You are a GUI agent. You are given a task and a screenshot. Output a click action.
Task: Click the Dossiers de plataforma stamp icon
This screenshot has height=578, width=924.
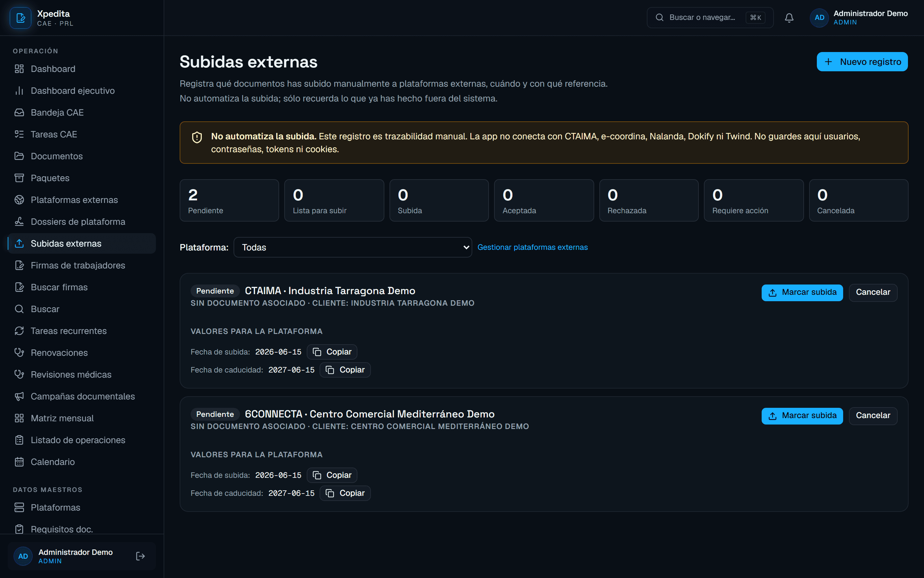pos(19,221)
